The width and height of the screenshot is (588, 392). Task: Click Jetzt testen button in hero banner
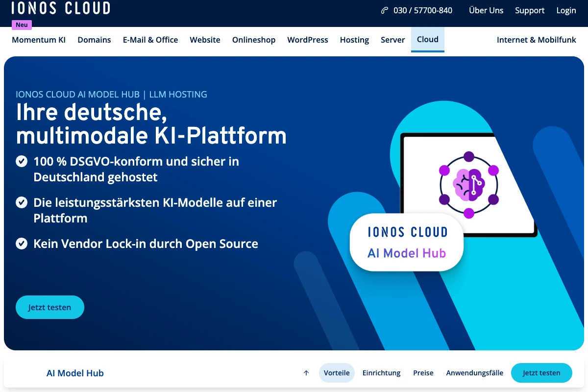[x=50, y=307]
